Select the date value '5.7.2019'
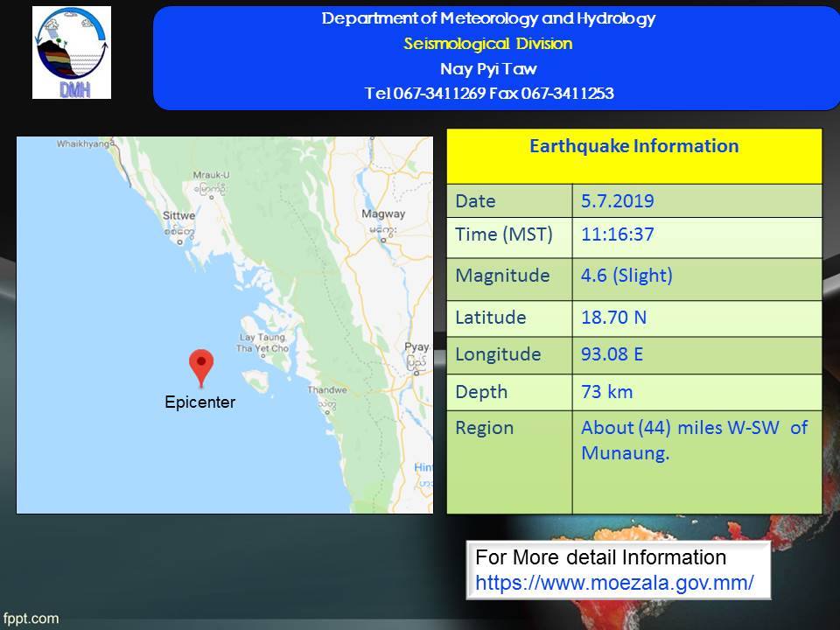The width and height of the screenshot is (840, 630). 618,201
